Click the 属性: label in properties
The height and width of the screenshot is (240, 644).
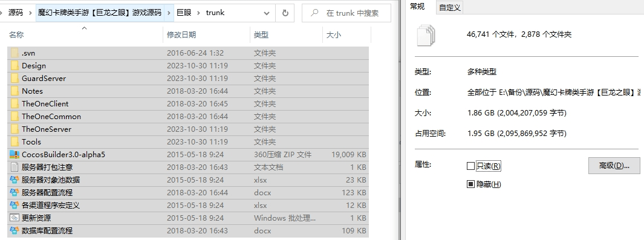click(x=423, y=164)
